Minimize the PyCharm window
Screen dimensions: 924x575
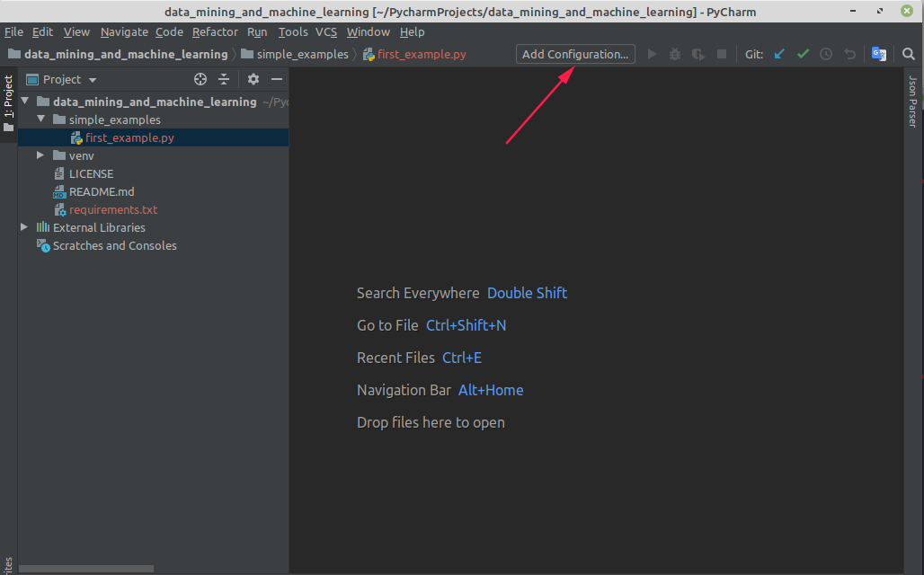tap(853, 11)
